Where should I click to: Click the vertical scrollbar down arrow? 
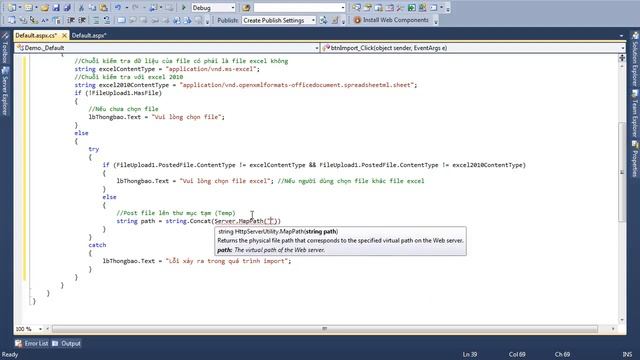point(622,320)
